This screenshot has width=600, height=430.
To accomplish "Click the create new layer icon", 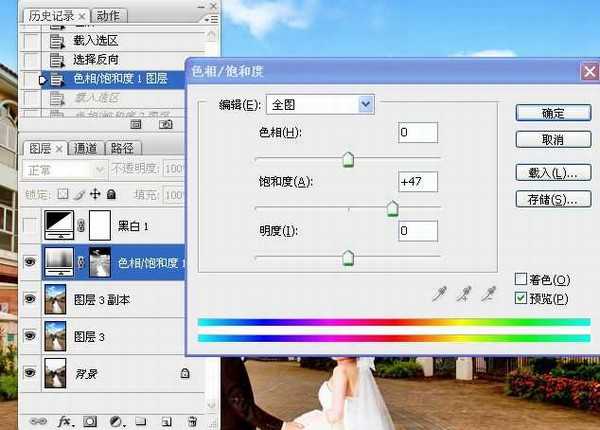I will tap(166, 421).
